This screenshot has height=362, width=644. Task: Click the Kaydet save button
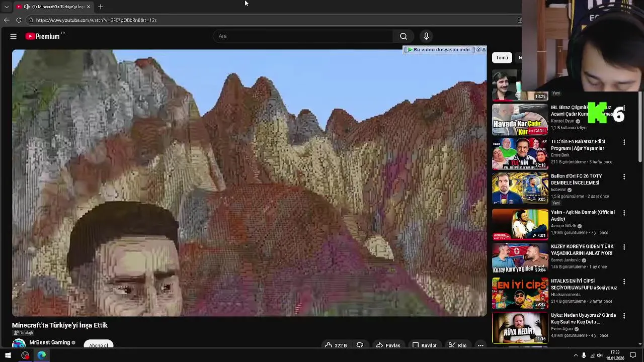(x=425, y=345)
